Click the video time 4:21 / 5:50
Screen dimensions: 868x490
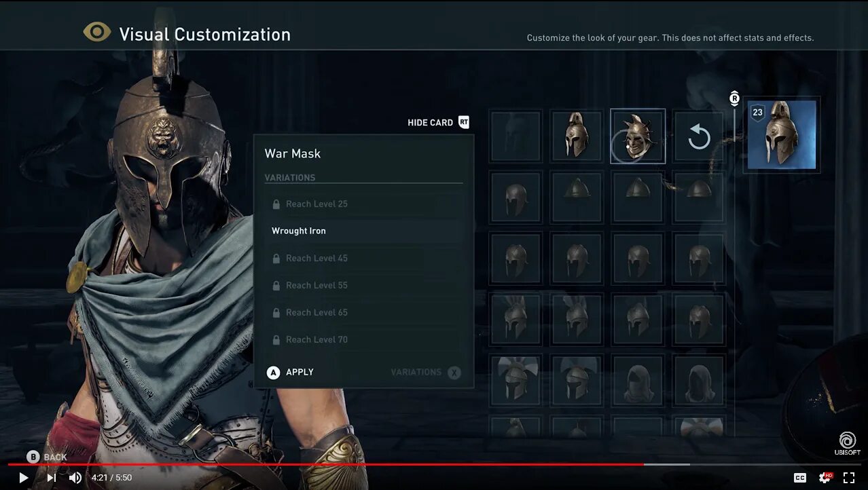tap(112, 478)
